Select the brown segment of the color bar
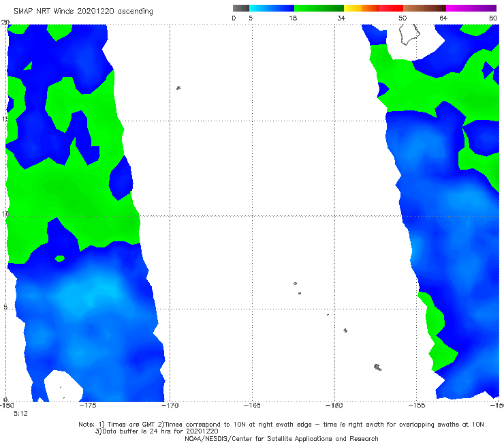 (x=424, y=8)
